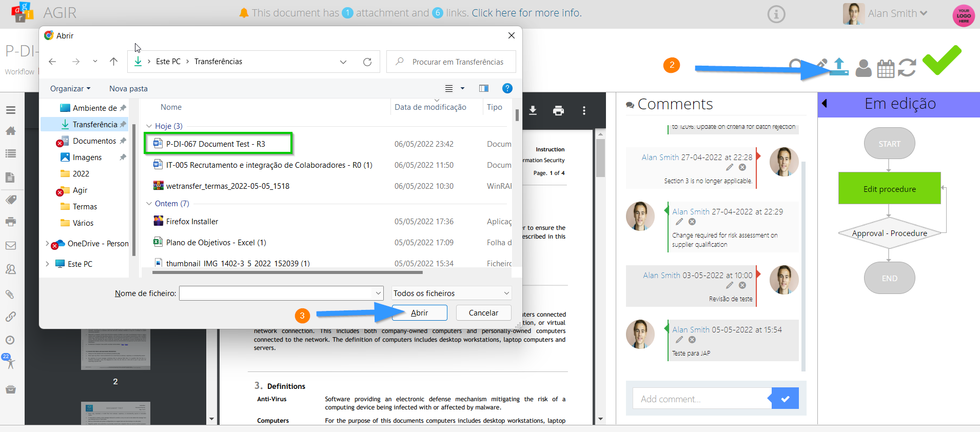Click the Cancelar button
The height and width of the screenshot is (432, 980).
point(483,313)
